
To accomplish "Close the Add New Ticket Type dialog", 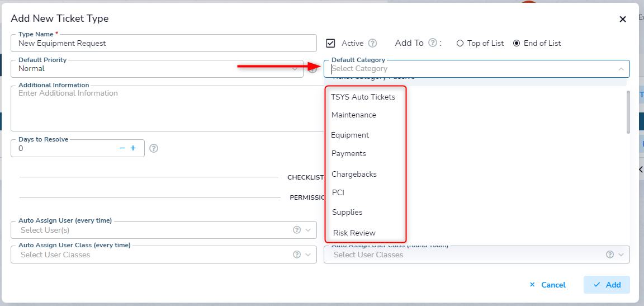I will pos(623,19).
